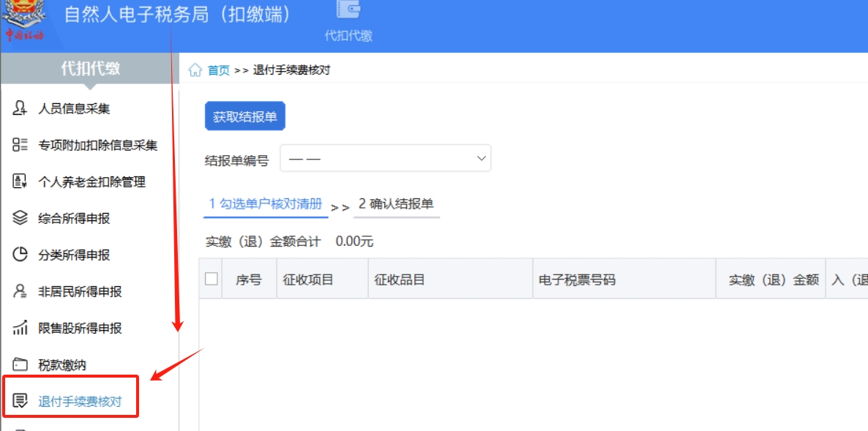Click the 个人养老金扣除管理 icon
The image size is (868, 431).
tap(20, 181)
